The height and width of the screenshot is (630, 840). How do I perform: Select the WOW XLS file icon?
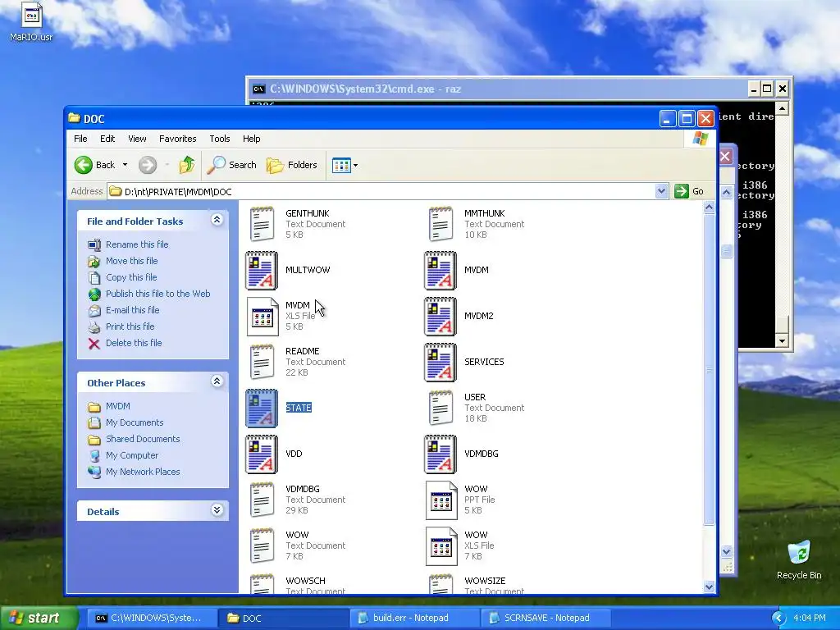click(441, 546)
